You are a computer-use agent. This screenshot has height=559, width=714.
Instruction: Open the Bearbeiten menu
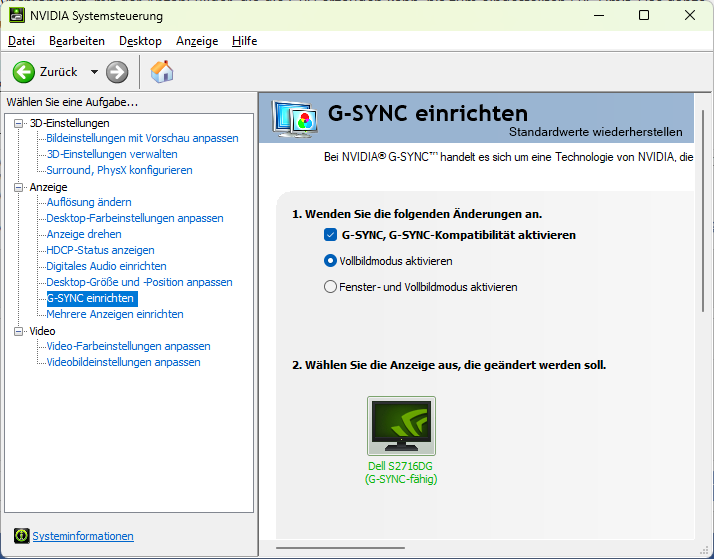tap(77, 41)
